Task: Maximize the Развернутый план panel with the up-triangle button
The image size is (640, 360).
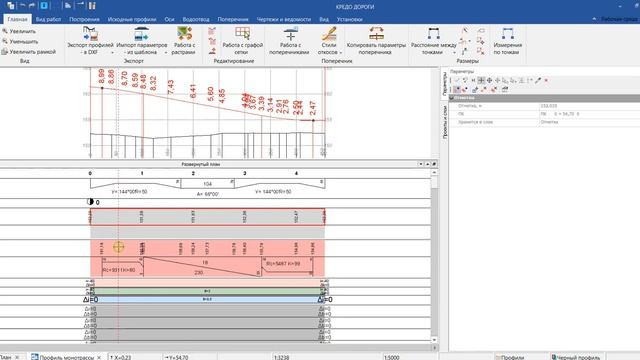Action: pos(427,164)
